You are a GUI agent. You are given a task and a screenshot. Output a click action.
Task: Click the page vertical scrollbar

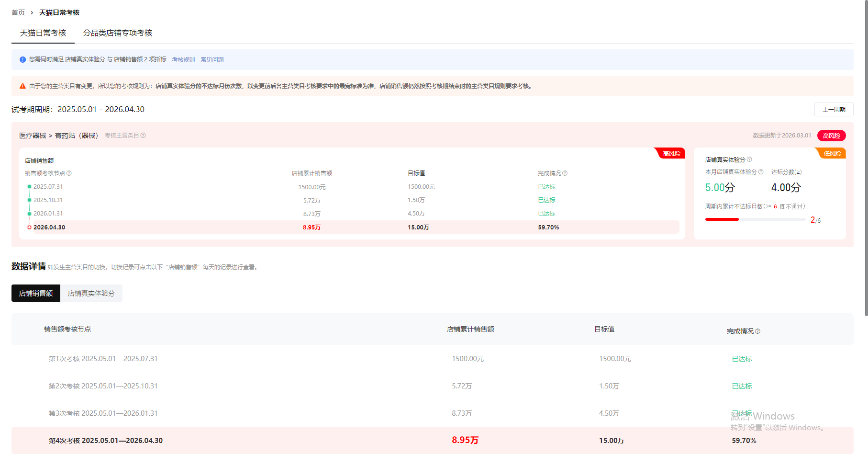click(866, 158)
